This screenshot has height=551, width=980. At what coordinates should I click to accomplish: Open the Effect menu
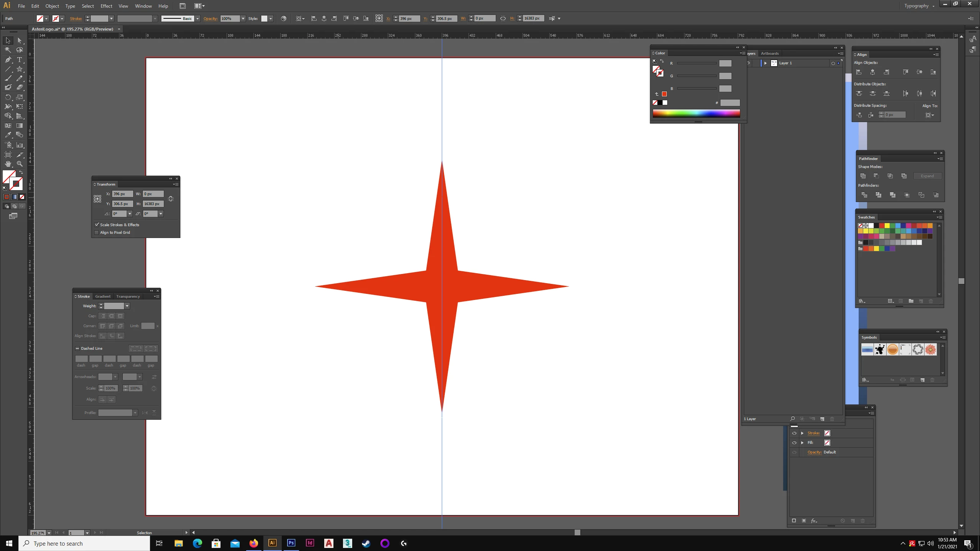[x=106, y=6]
